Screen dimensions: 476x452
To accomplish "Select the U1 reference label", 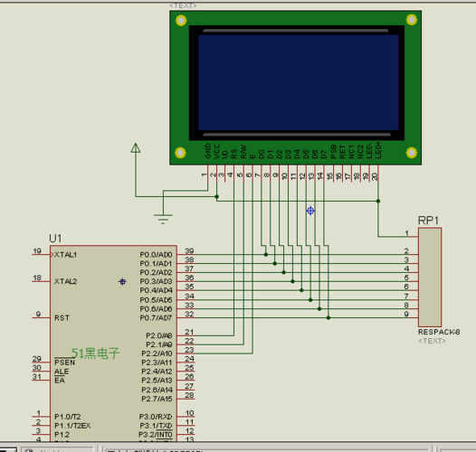I will 55,239.
